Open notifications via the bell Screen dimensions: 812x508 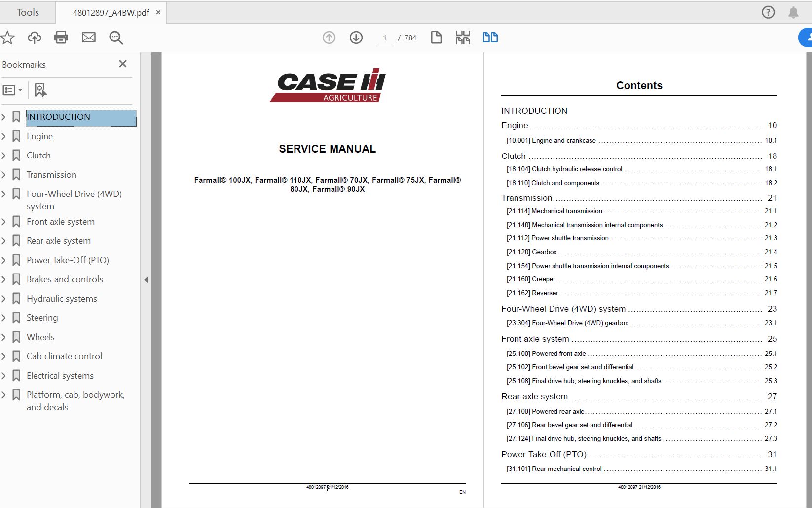click(x=794, y=12)
